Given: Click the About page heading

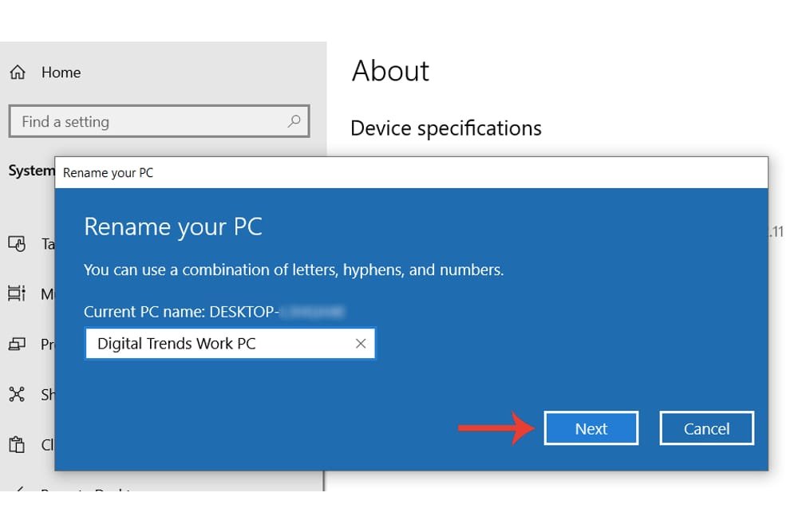Looking at the screenshot, I should [x=390, y=71].
